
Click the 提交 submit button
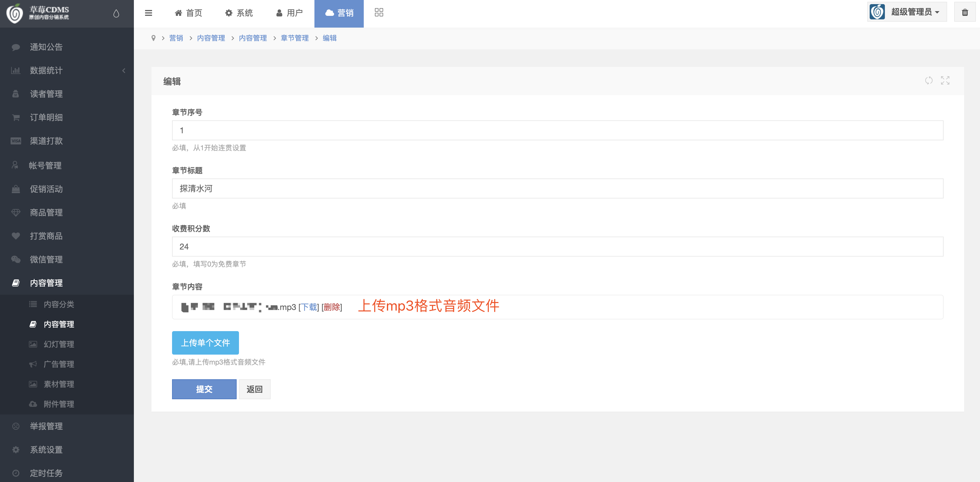point(204,389)
